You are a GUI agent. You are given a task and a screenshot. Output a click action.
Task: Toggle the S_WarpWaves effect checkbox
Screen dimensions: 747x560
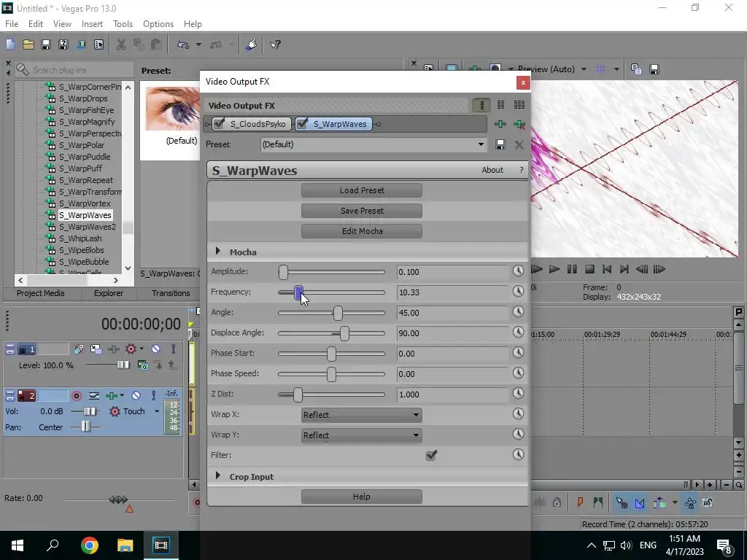click(302, 124)
